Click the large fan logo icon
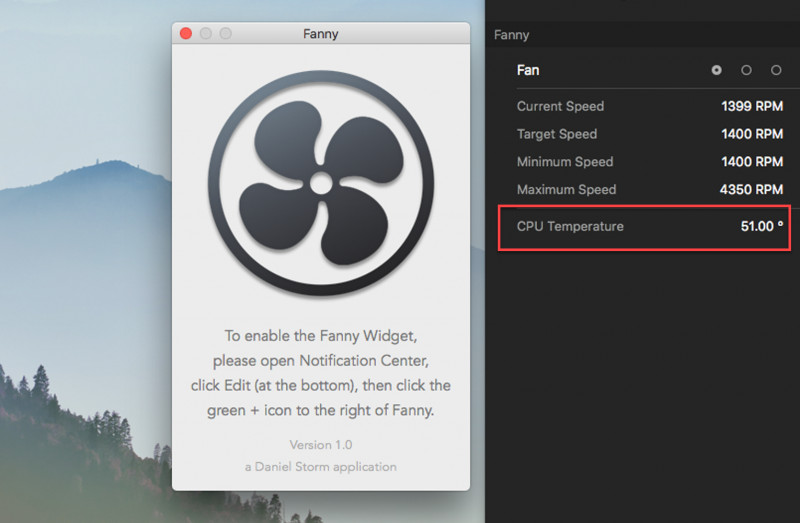This screenshot has width=800, height=523. (x=321, y=185)
